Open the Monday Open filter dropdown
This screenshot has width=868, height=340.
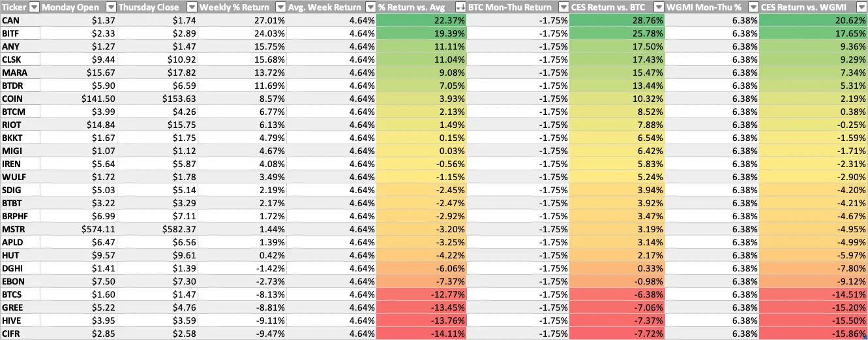coord(112,7)
